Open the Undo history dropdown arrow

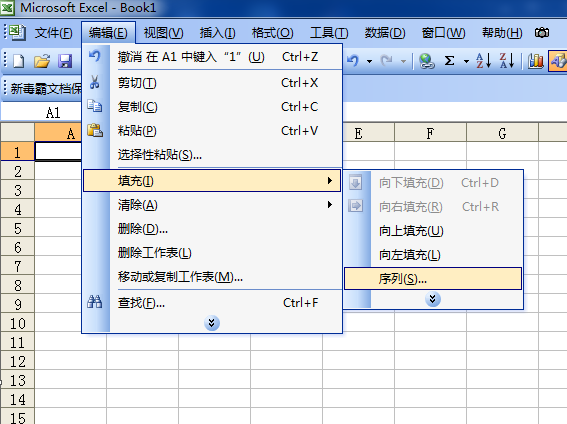click(369, 61)
